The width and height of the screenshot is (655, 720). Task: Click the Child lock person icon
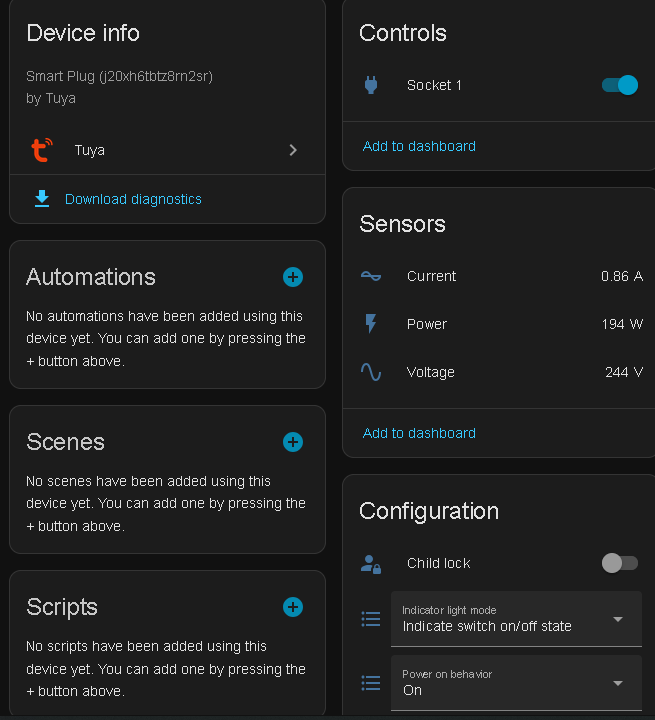[371, 563]
